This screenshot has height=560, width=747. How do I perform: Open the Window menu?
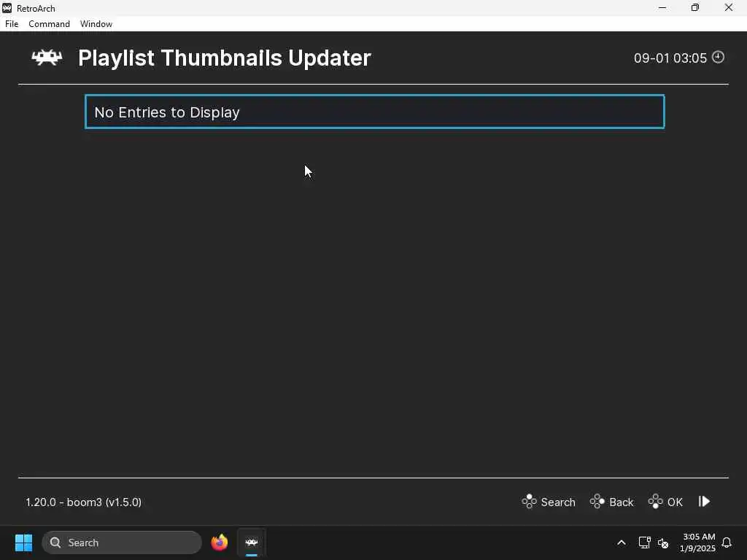(x=96, y=24)
